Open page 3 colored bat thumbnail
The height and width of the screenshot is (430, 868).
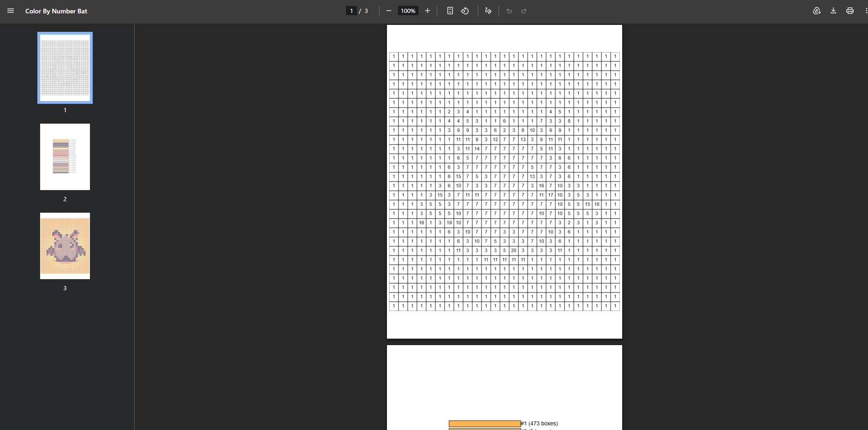[65, 246]
